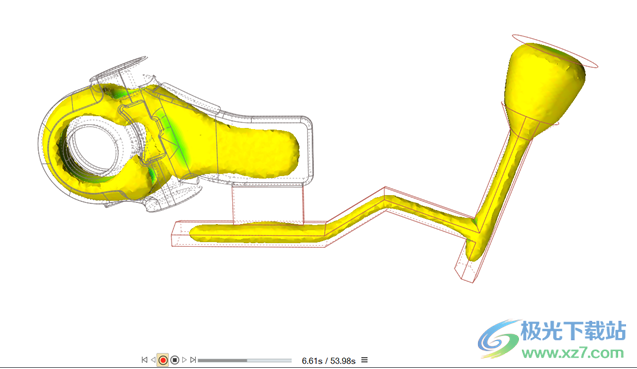Click the unfilled portion of the progress bar
The width and height of the screenshot is (637, 369).
(x=269, y=360)
